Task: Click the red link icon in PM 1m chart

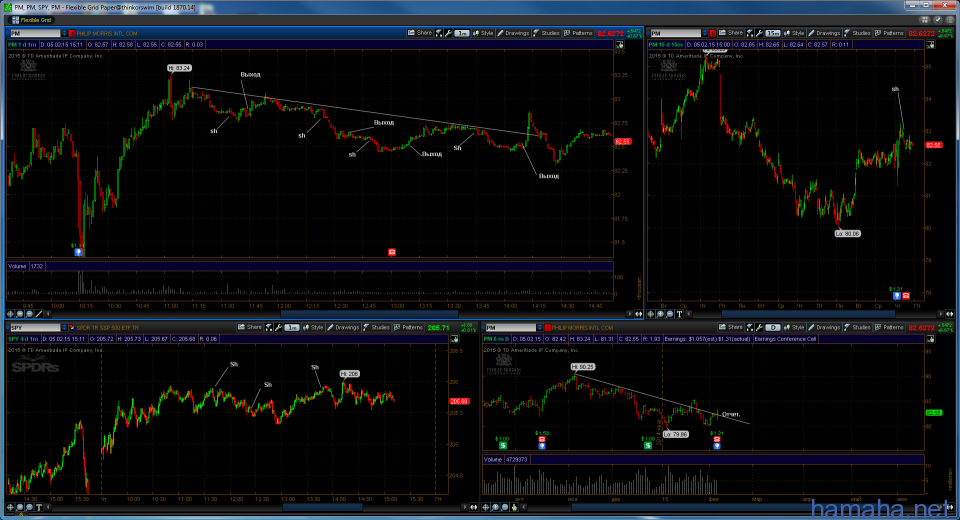Action: click(x=72, y=33)
